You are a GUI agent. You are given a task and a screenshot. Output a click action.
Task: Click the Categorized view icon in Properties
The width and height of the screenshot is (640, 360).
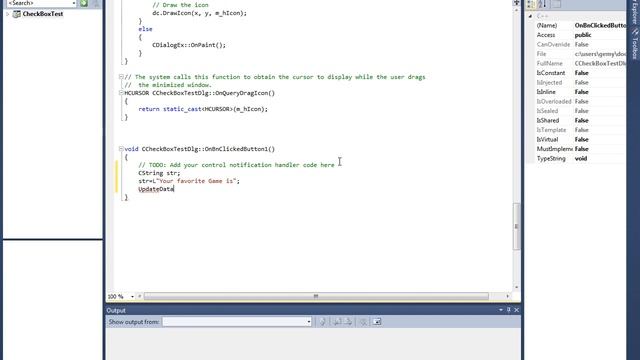(x=531, y=4)
